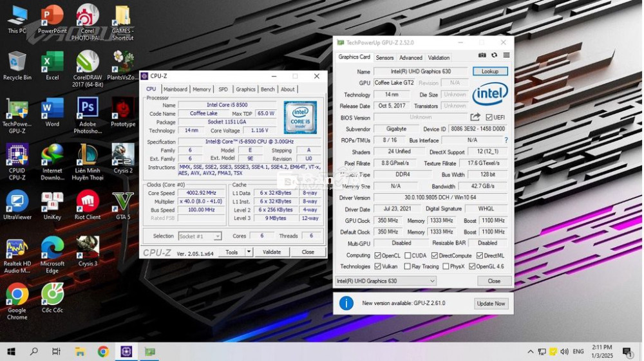
Task: Switch to Graphics tab in CPU-Z
Action: click(x=245, y=89)
